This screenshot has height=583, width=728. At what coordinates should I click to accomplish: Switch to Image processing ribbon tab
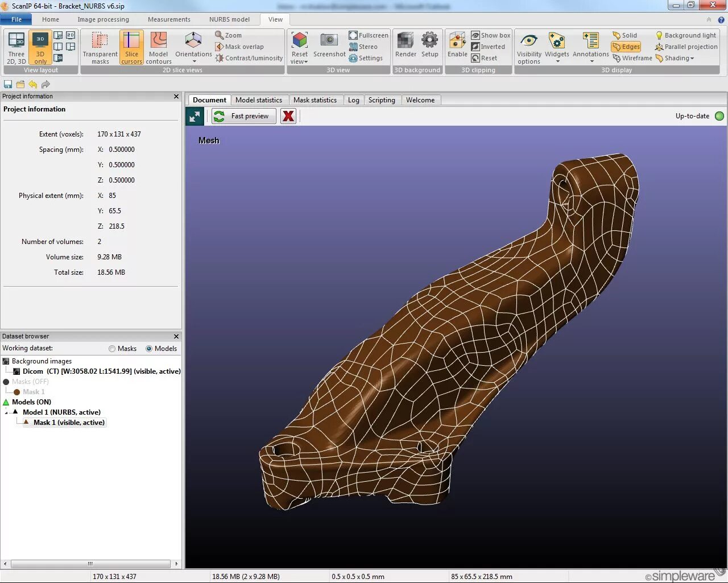[x=103, y=19]
